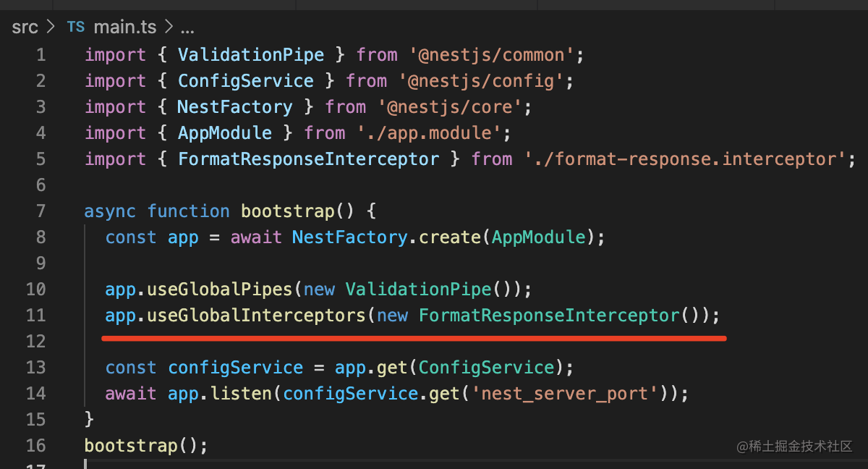
Task: Click the chevron after src breadcrumb
Action: click(50, 28)
